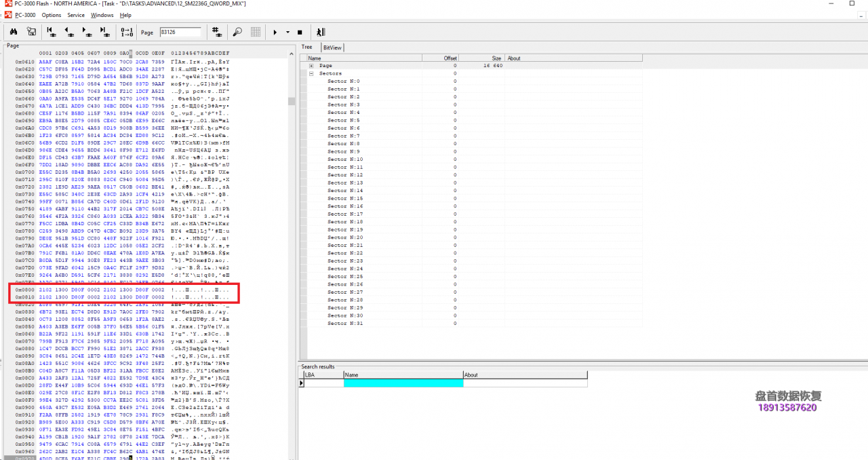
Task: Go to next page arrow icon
Action: [x=87, y=32]
